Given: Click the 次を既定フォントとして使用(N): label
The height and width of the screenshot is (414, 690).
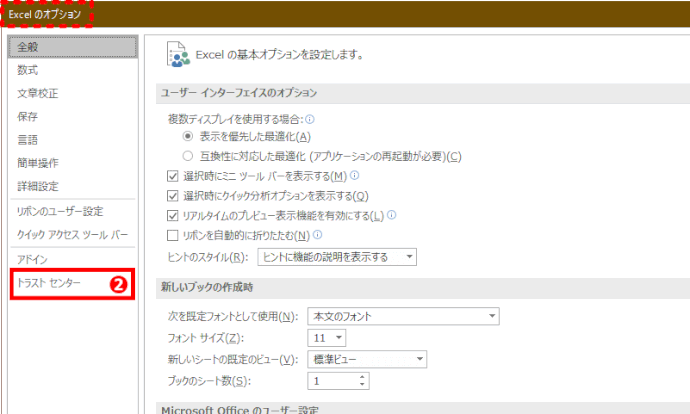Looking at the screenshot, I should [233, 316].
